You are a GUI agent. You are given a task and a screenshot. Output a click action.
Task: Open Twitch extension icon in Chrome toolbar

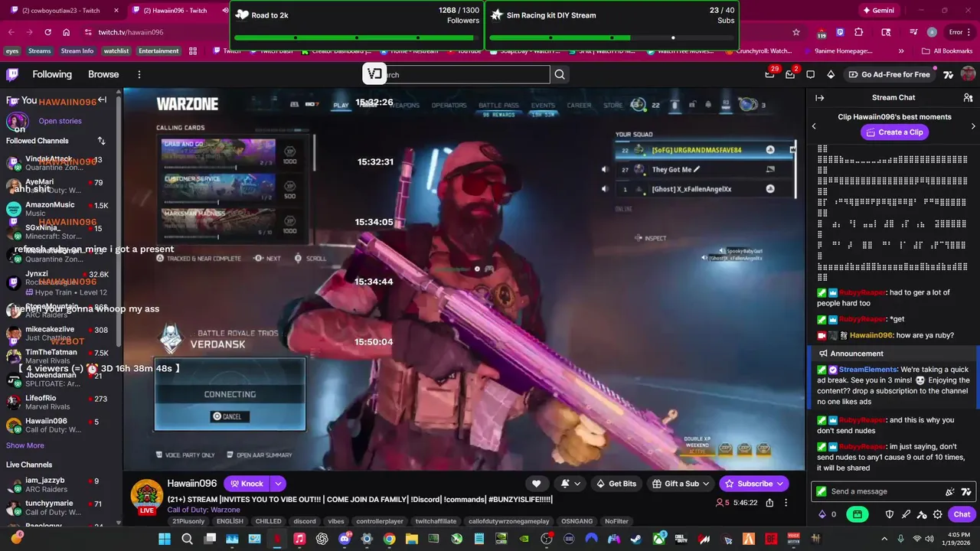(840, 32)
